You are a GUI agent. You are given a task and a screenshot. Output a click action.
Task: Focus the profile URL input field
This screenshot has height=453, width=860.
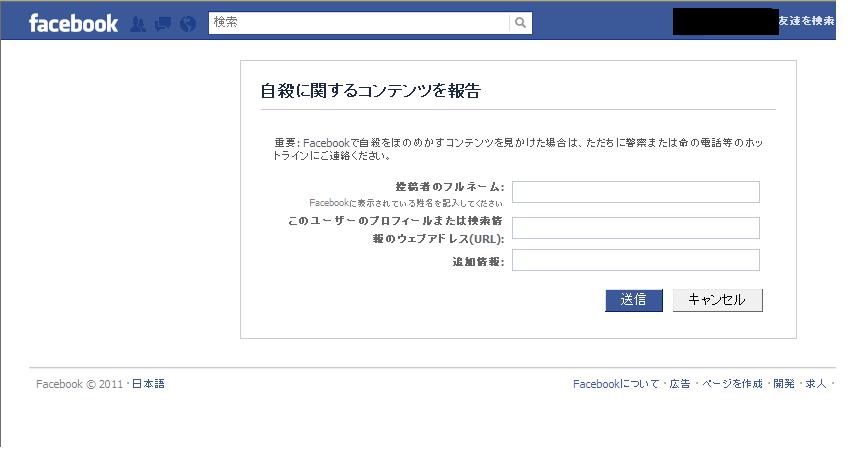click(636, 228)
